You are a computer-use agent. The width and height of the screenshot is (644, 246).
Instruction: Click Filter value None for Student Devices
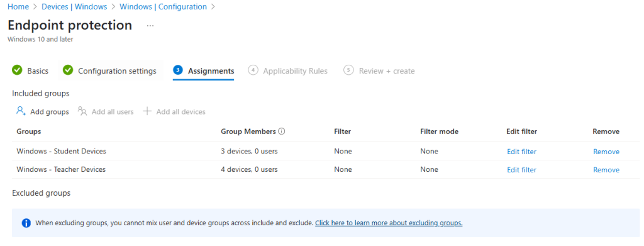pyautogui.click(x=343, y=151)
